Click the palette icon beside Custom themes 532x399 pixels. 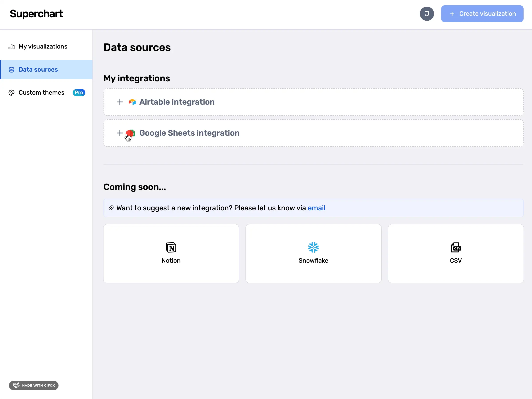coord(12,93)
